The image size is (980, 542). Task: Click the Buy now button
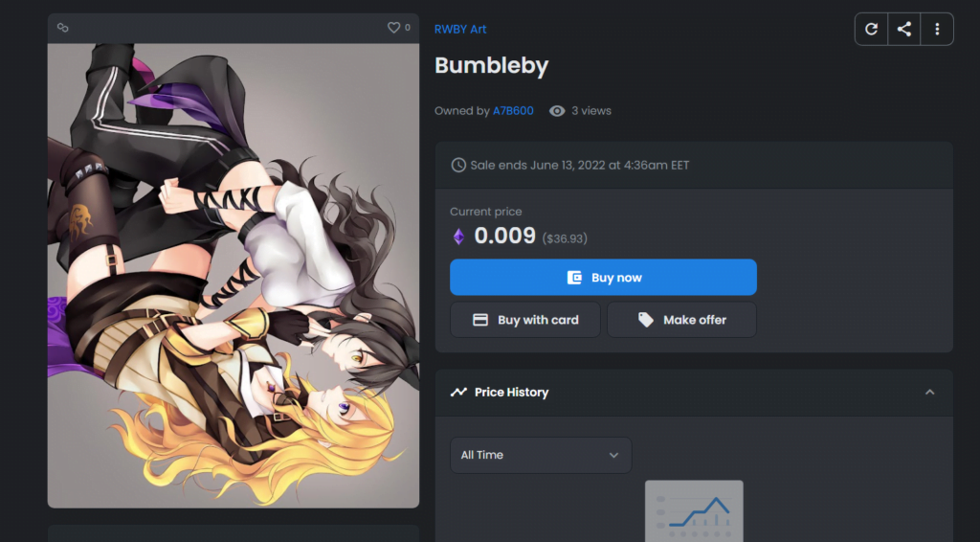pos(603,278)
